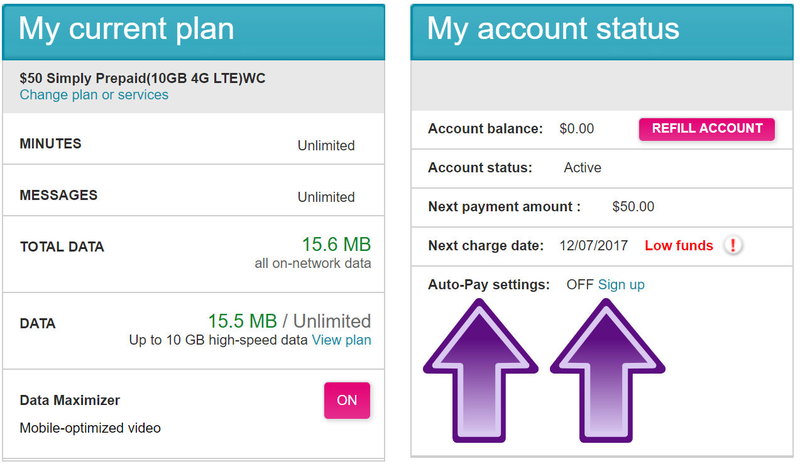Open the Change plan or services link
The image size is (800, 466).
(x=94, y=95)
